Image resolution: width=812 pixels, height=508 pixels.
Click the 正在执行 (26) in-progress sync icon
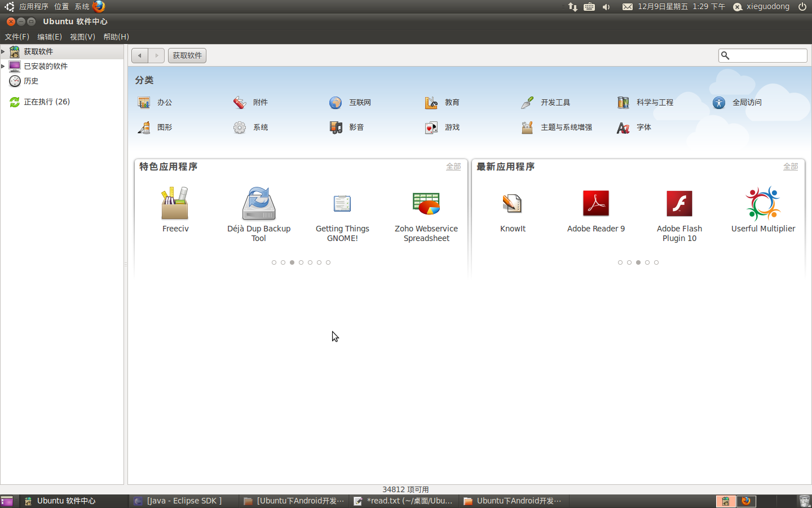pyautogui.click(x=15, y=102)
